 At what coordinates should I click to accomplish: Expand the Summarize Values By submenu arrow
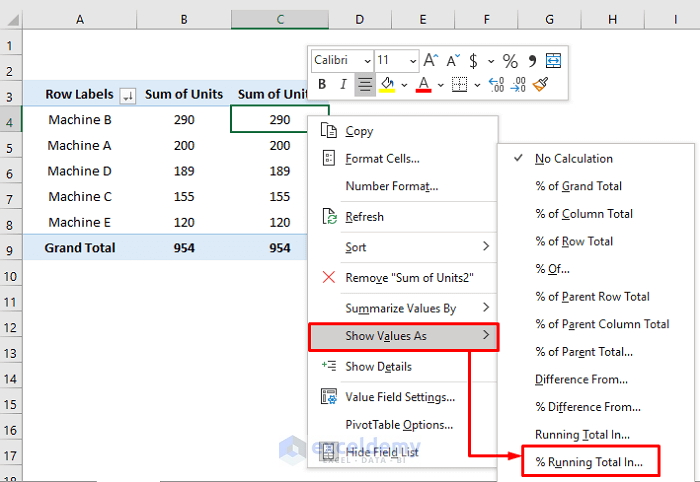coord(486,307)
